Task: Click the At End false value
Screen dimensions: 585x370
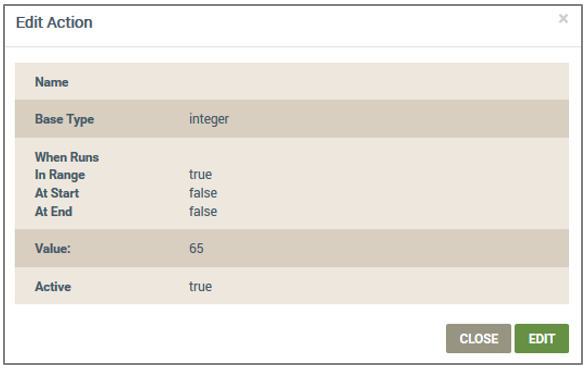Action: [x=203, y=211]
